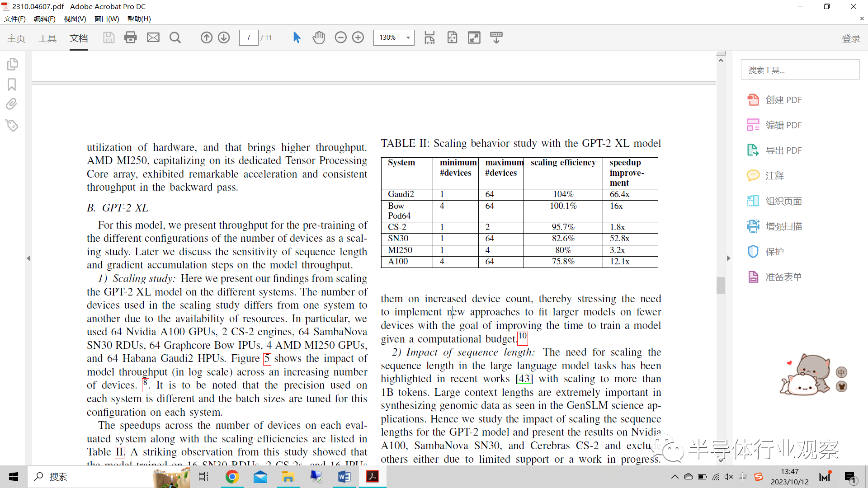Open 视图(V) menu
The height and width of the screenshot is (488, 868).
(75, 19)
